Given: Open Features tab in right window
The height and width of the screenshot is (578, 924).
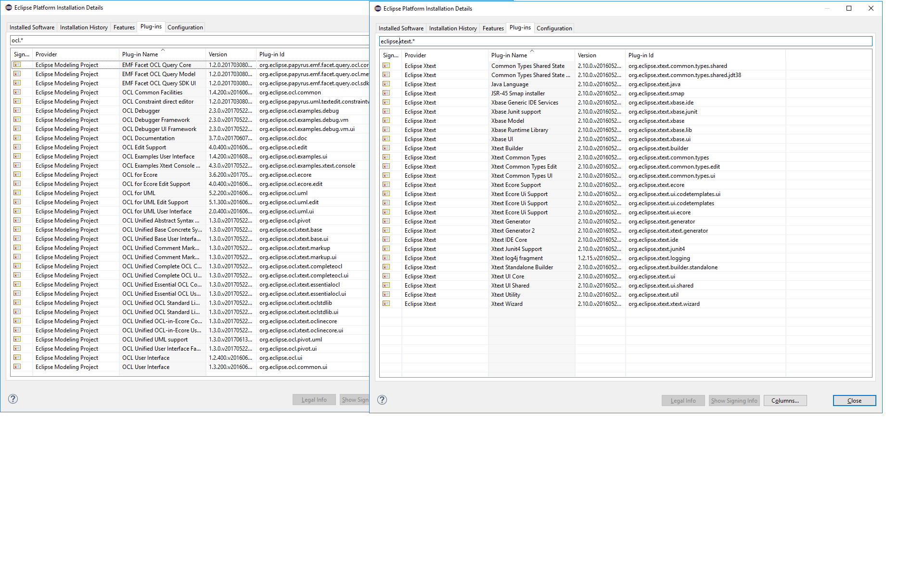Looking at the screenshot, I should click(x=493, y=28).
